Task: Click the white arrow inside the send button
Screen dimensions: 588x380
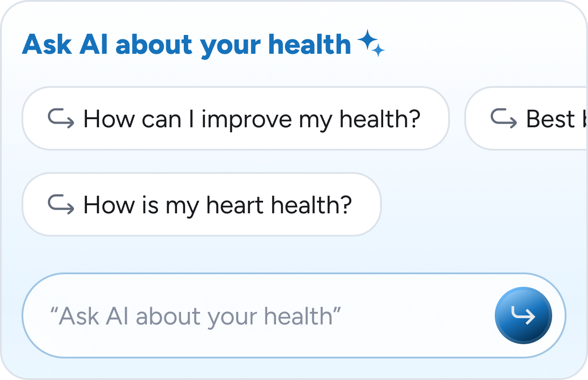Action: (x=523, y=316)
